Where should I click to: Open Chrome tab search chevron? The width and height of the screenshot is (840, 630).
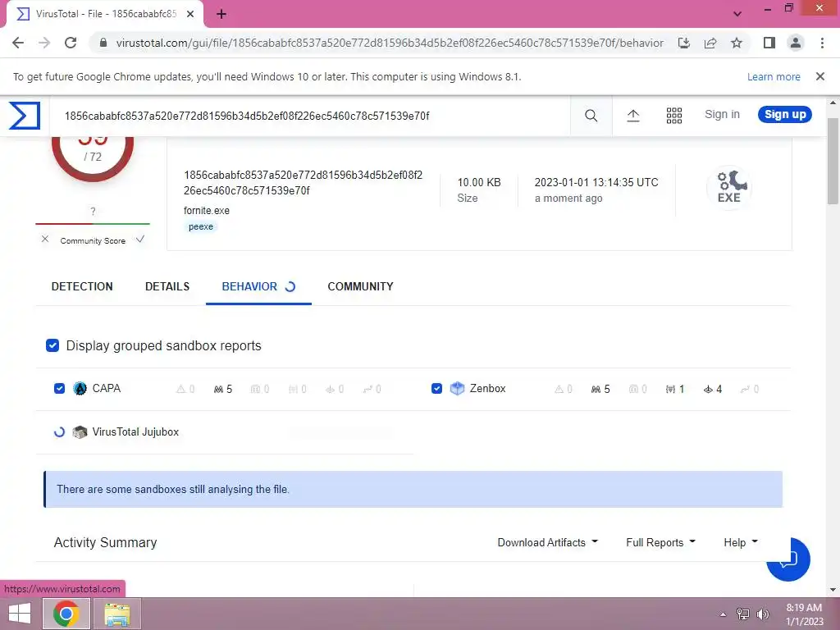(737, 14)
